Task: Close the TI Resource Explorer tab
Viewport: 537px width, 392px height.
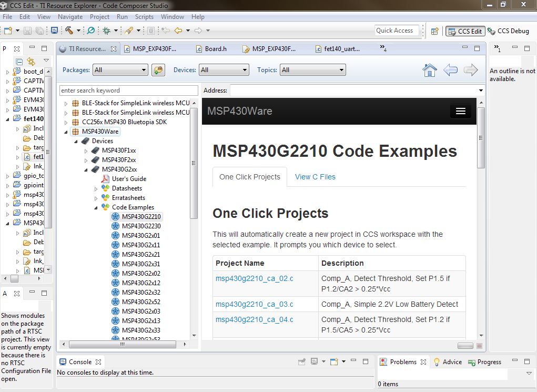Action: pyautogui.click(x=114, y=49)
